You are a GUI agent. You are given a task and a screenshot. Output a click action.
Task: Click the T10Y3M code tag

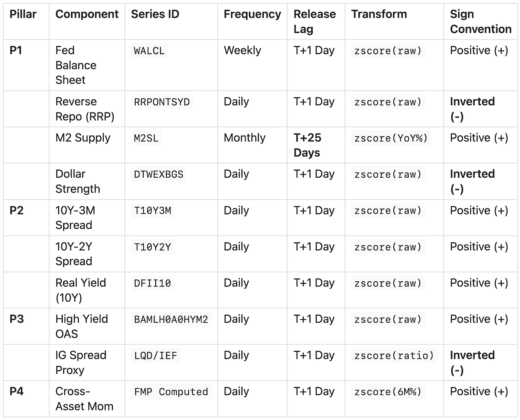pyautogui.click(x=152, y=211)
